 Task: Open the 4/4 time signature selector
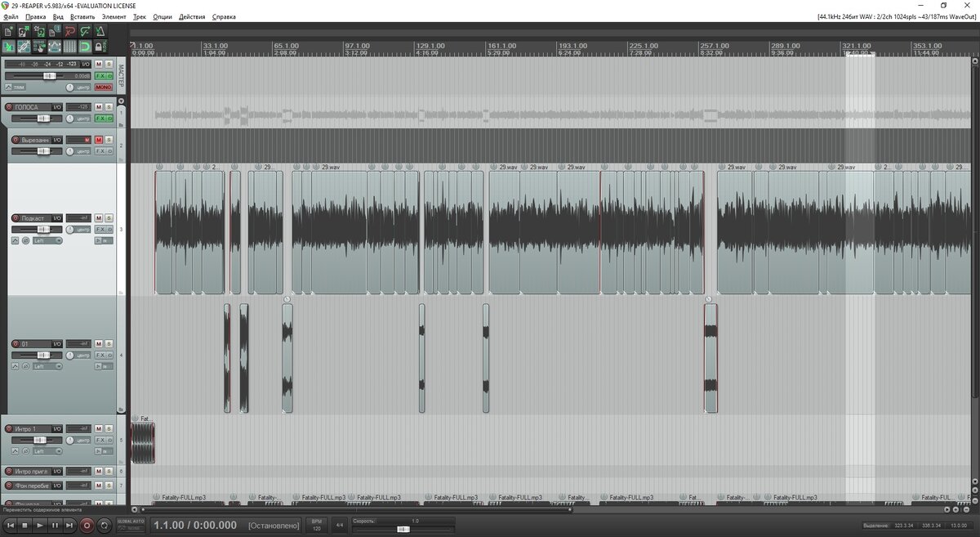pos(340,525)
